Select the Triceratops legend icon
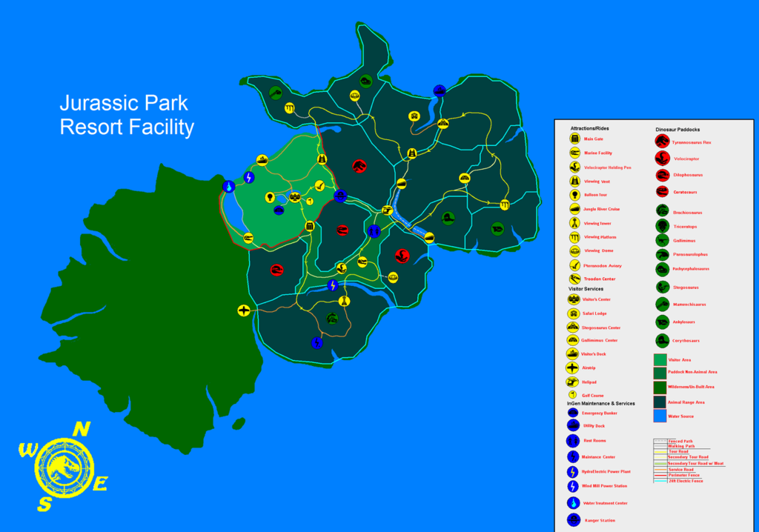The image size is (759, 532). pyautogui.click(x=663, y=225)
